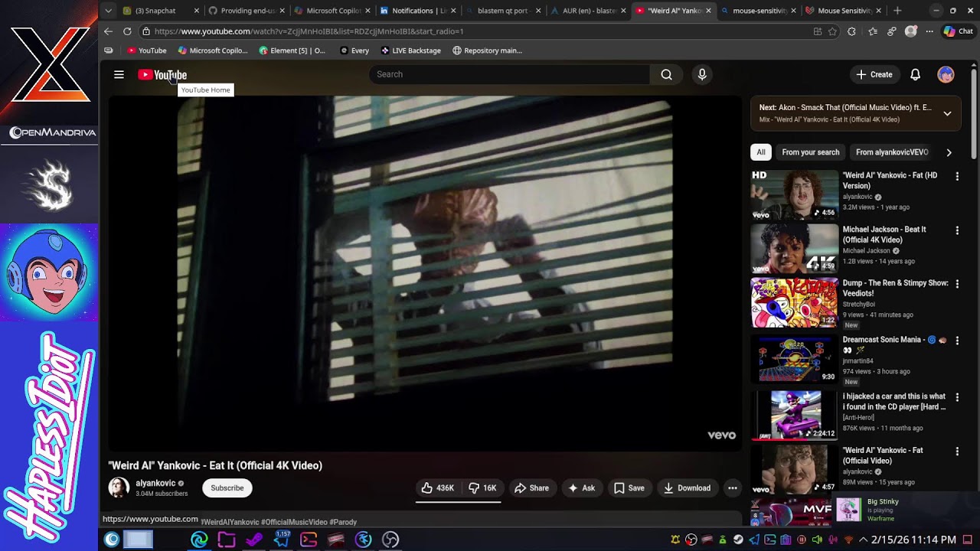Screen dimensions: 980x551
Task: Open the Element bookmark in bookmarks bar
Action: [x=292, y=51]
